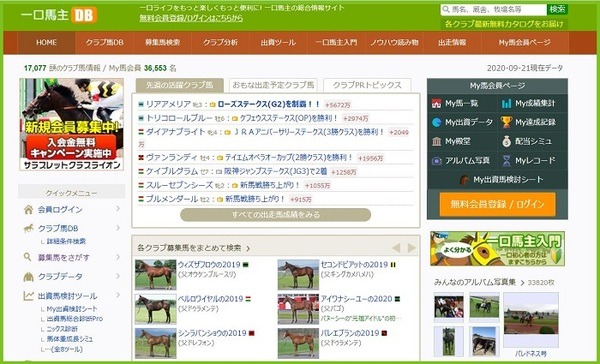Open the みんなのアルバム写真集 chevron link
Image resolution: width=600 pixels, height=364 pixels.
pos(522,283)
